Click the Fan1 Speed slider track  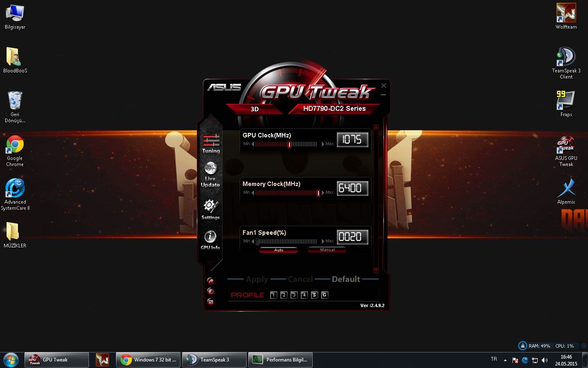tap(286, 241)
